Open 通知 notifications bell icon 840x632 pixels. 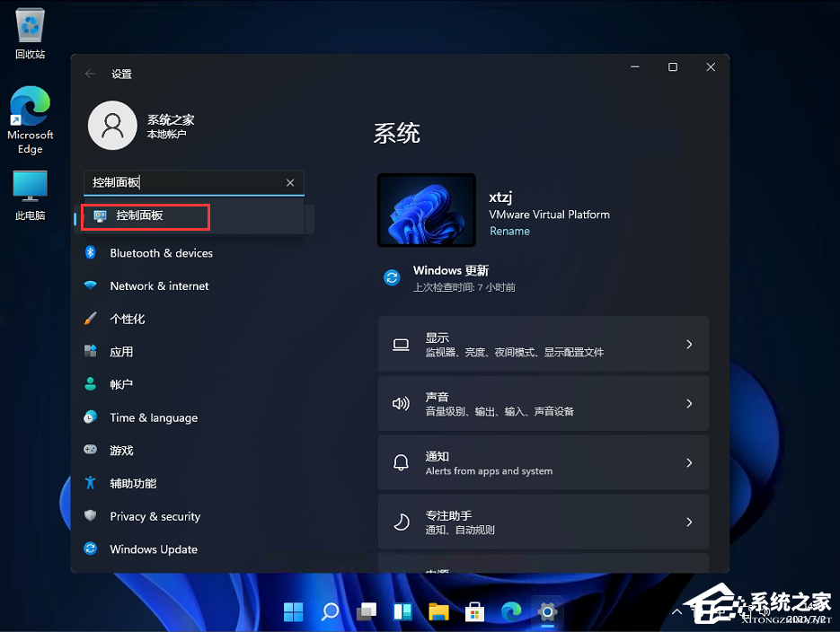(401, 462)
